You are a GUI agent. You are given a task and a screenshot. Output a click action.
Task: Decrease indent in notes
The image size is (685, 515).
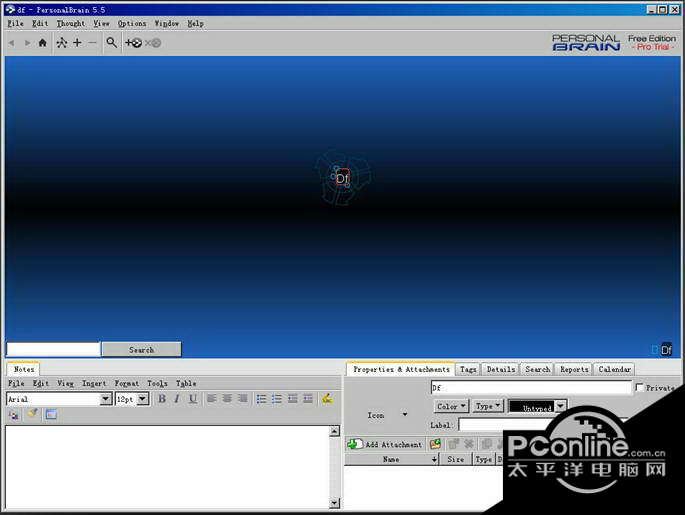(293, 399)
